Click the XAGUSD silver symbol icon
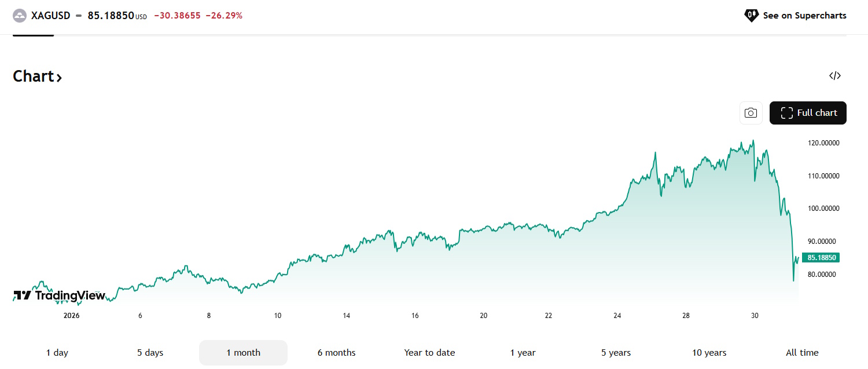This screenshot has height=369, width=868. [20, 16]
